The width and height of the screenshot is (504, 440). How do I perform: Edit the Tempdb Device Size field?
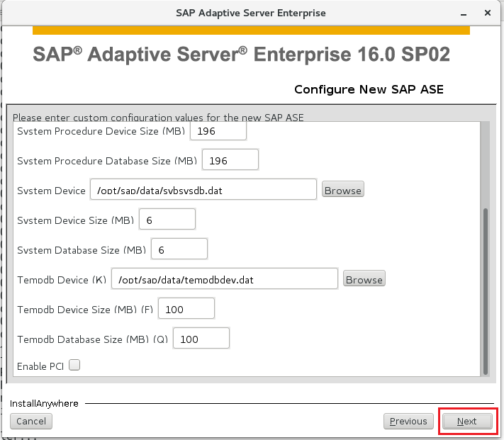tap(186, 309)
